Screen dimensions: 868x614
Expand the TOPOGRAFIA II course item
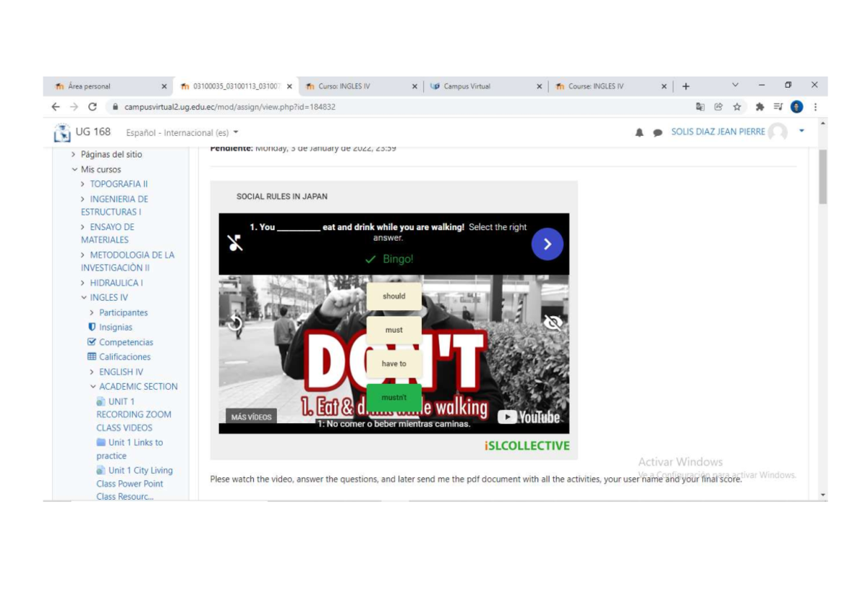pos(83,184)
